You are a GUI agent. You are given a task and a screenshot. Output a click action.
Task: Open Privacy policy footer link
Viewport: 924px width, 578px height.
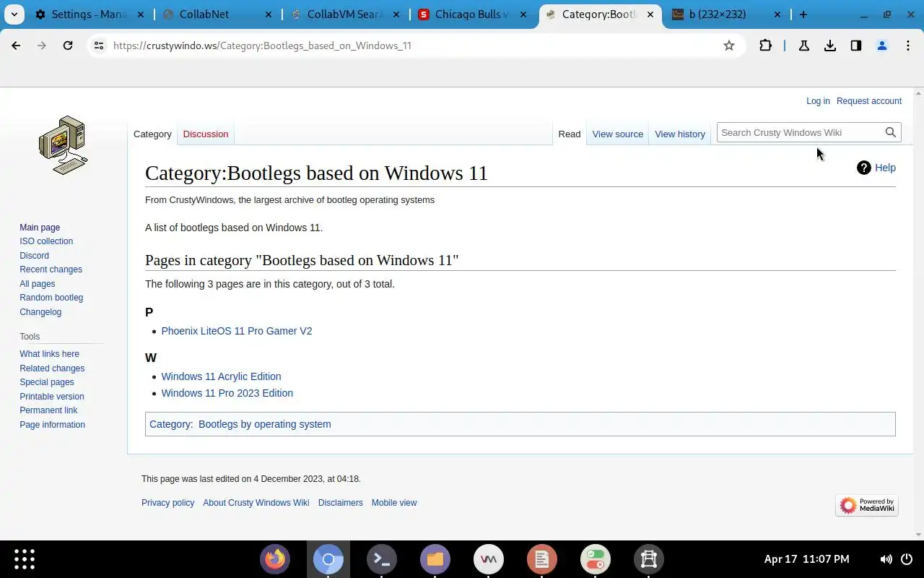pyautogui.click(x=167, y=503)
